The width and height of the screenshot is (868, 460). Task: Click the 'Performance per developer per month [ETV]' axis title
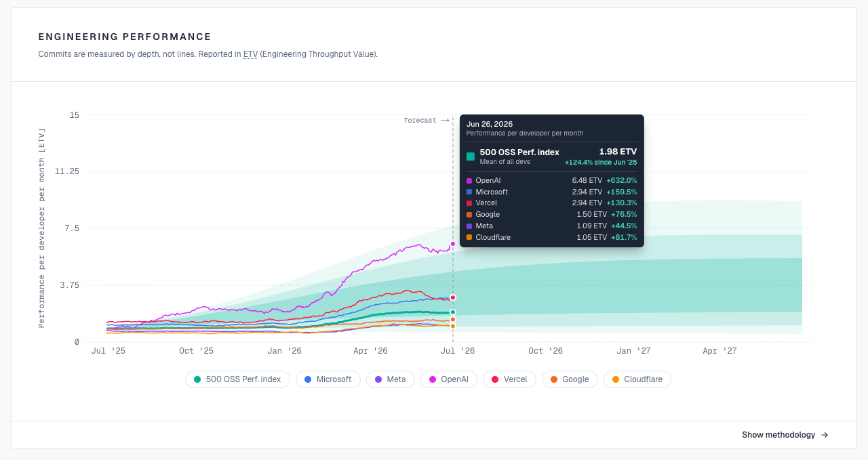point(42,228)
